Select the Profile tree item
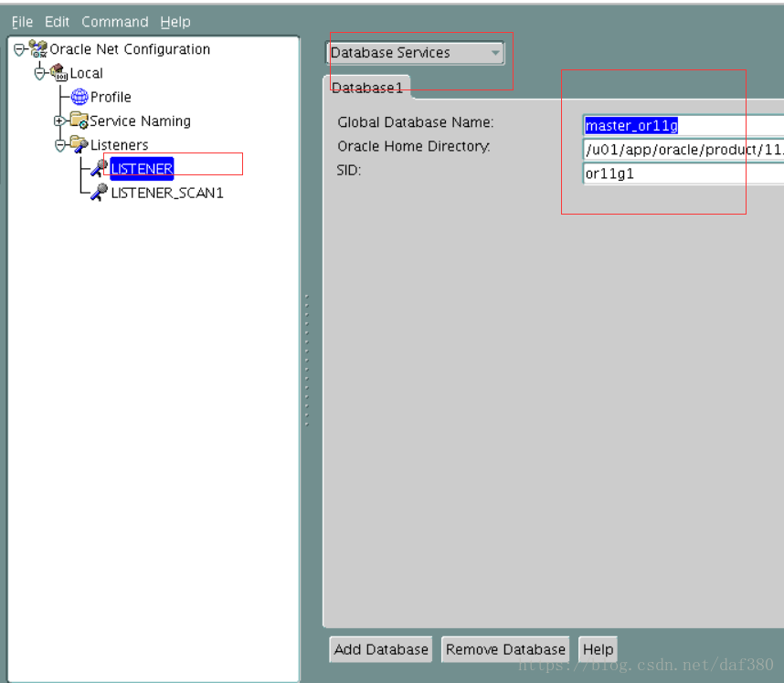This screenshot has width=784, height=683. (x=111, y=97)
